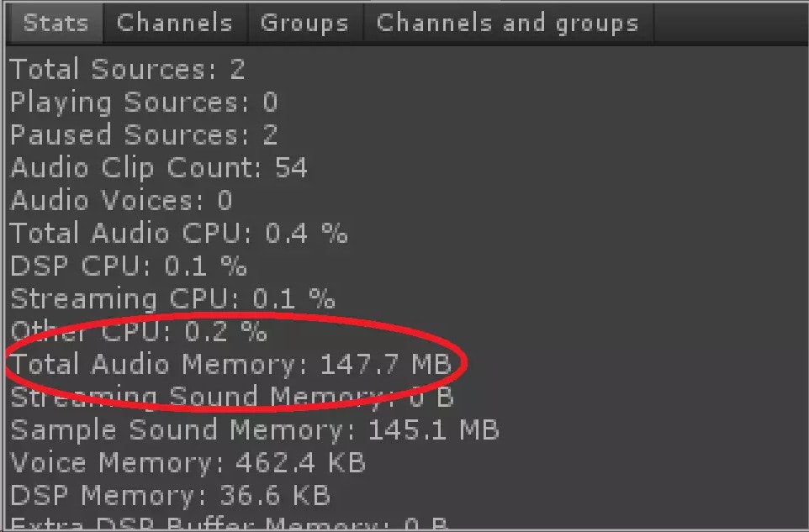809x532 pixels.
Task: Click the Voice Memory stat line
Action: (188, 463)
